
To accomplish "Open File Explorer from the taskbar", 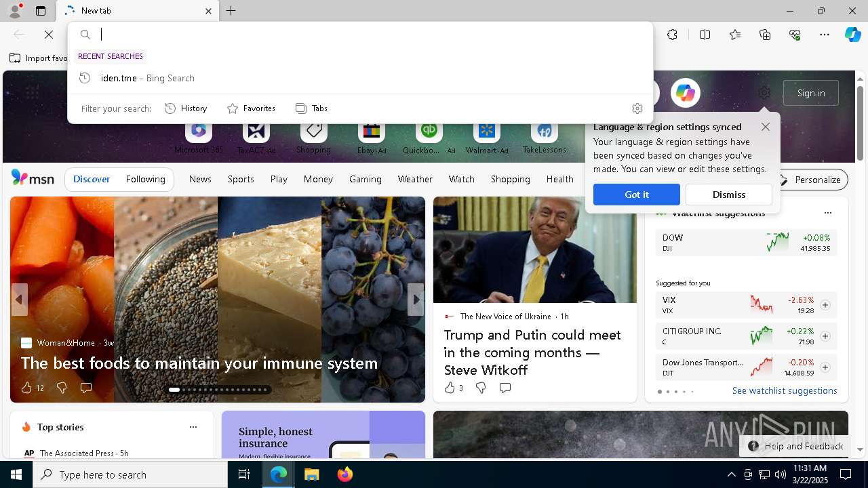I will [311, 474].
